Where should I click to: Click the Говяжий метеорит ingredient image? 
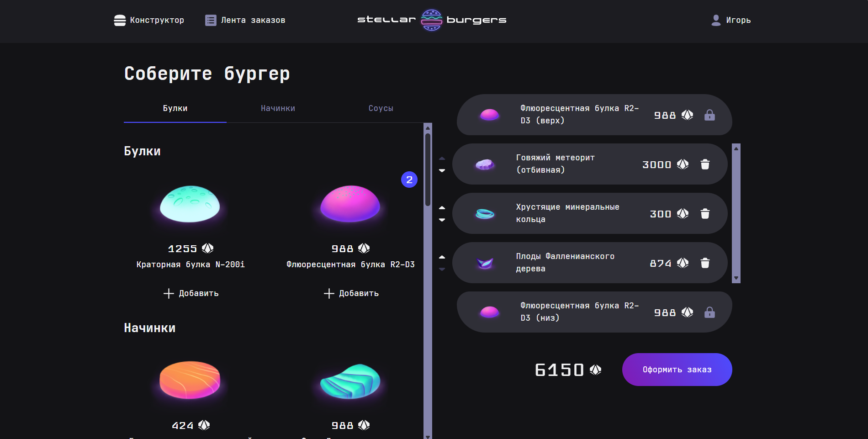pos(485,164)
